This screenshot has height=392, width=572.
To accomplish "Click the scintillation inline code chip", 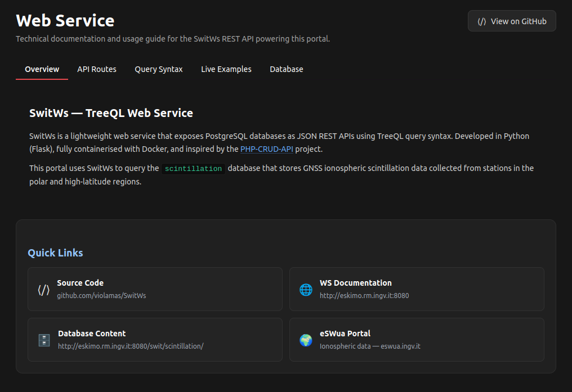I will (193, 168).
